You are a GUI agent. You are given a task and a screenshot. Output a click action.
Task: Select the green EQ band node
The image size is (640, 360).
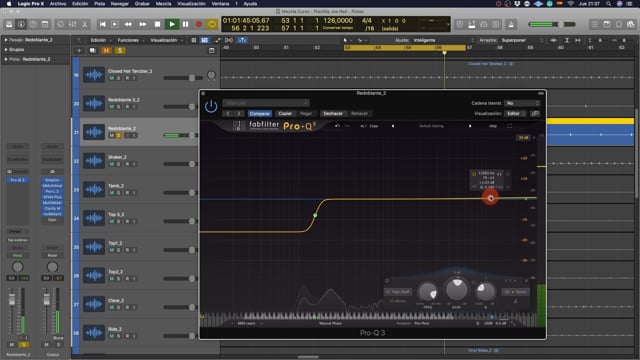click(x=315, y=215)
